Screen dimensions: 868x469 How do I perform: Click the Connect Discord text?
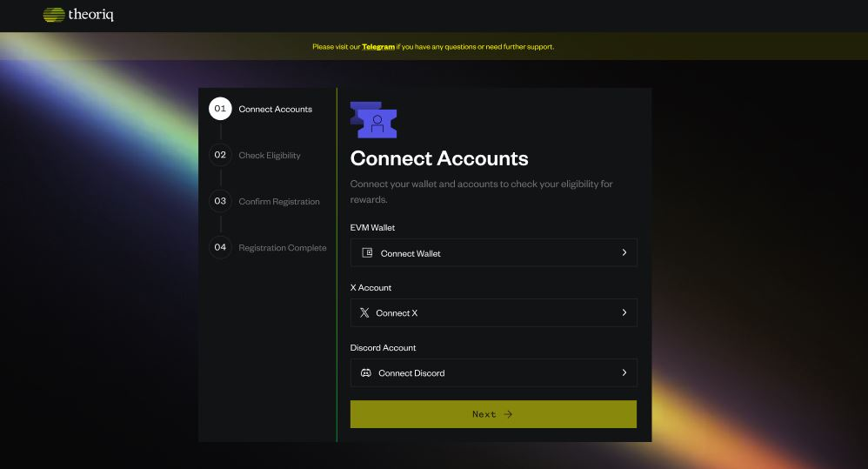411,373
